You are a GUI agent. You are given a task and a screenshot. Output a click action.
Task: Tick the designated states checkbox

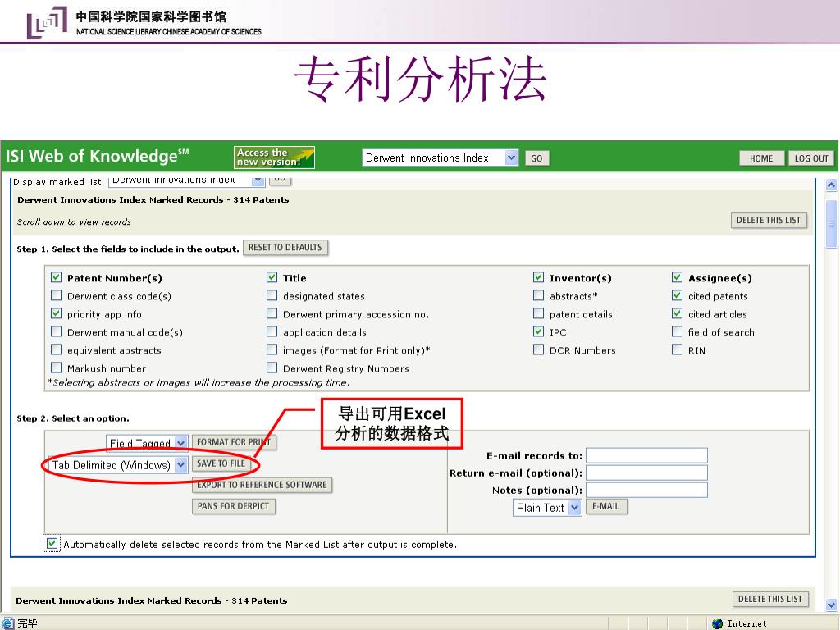tap(272, 295)
